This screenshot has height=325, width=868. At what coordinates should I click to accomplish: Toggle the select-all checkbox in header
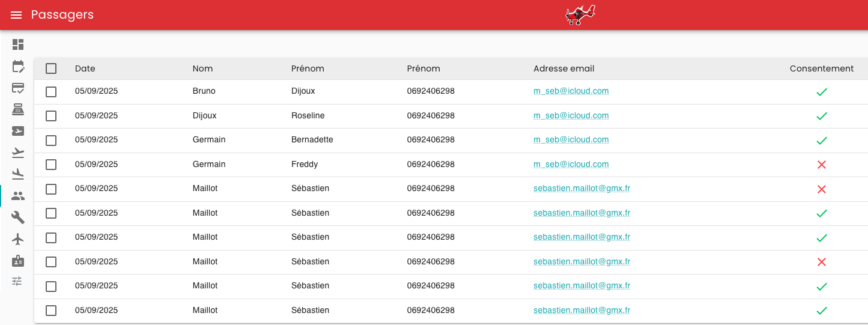click(51, 68)
